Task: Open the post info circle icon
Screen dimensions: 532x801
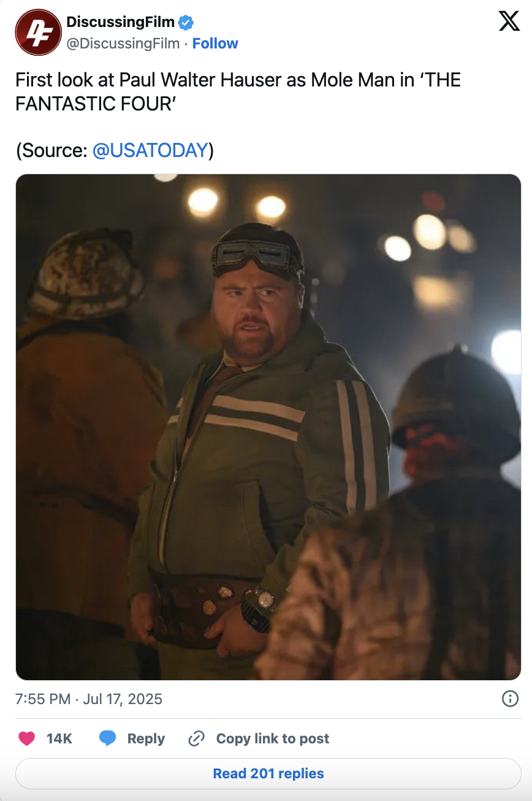Action: coord(510,699)
